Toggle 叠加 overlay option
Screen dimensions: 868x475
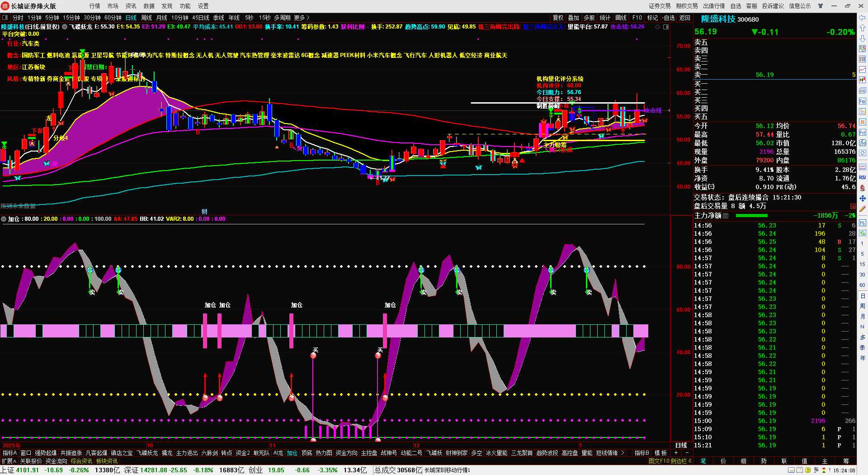574,18
